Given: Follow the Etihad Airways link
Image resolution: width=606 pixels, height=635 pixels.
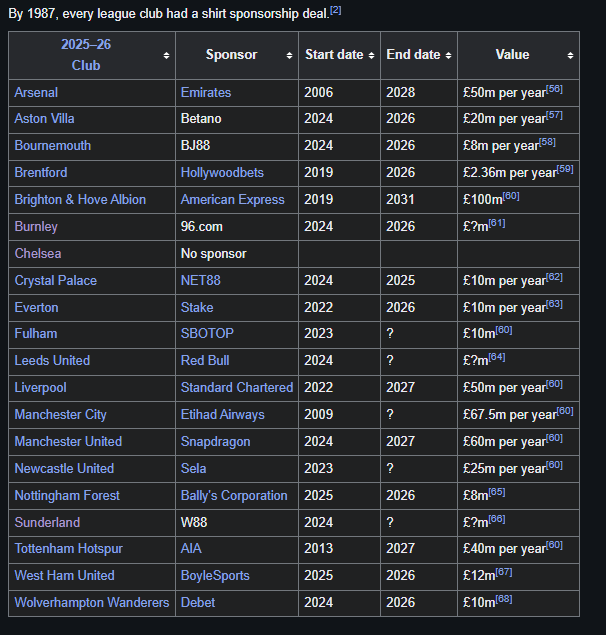Looking at the screenshot, I should pos(222,414).
